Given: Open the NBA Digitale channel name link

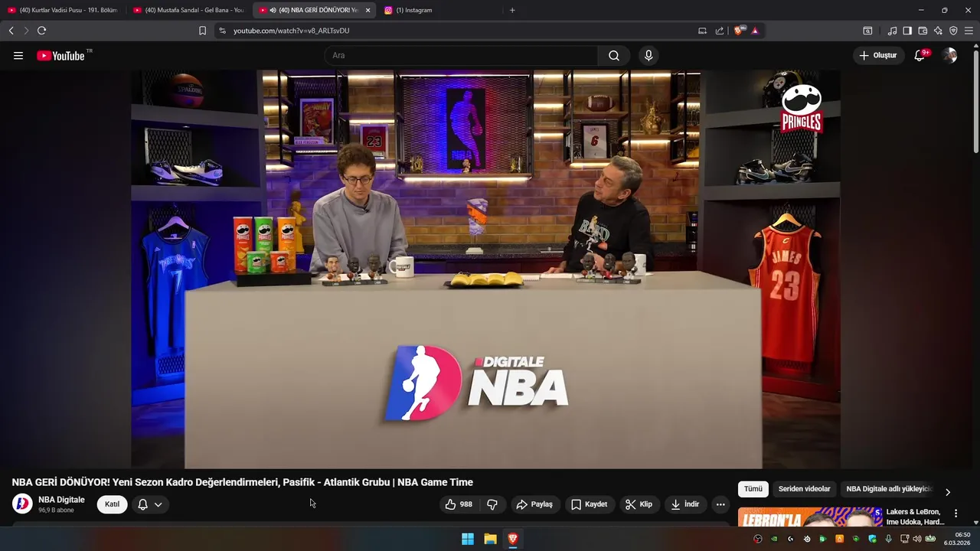Looking at the screenshot, I should pos(61,500).
